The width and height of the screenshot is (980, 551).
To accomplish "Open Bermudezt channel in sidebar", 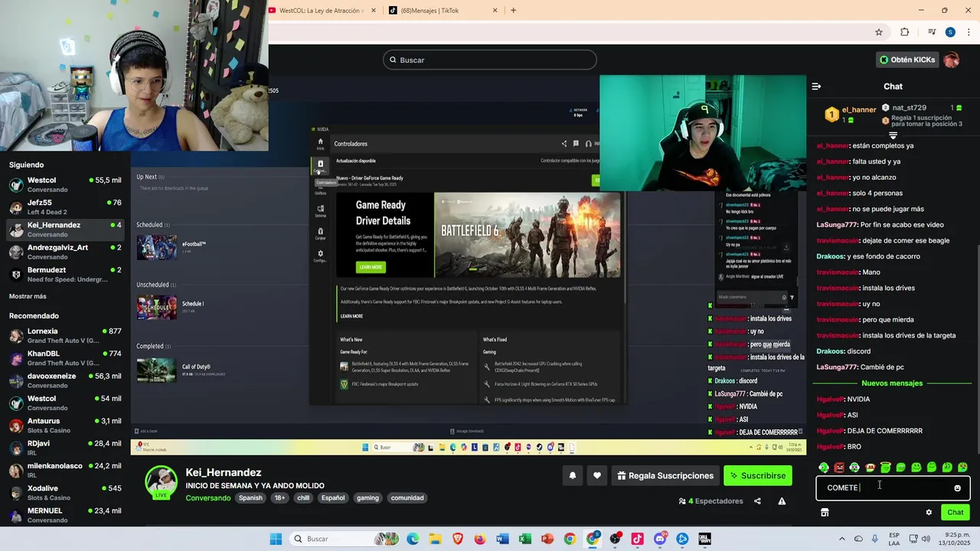I will [65, 274].
